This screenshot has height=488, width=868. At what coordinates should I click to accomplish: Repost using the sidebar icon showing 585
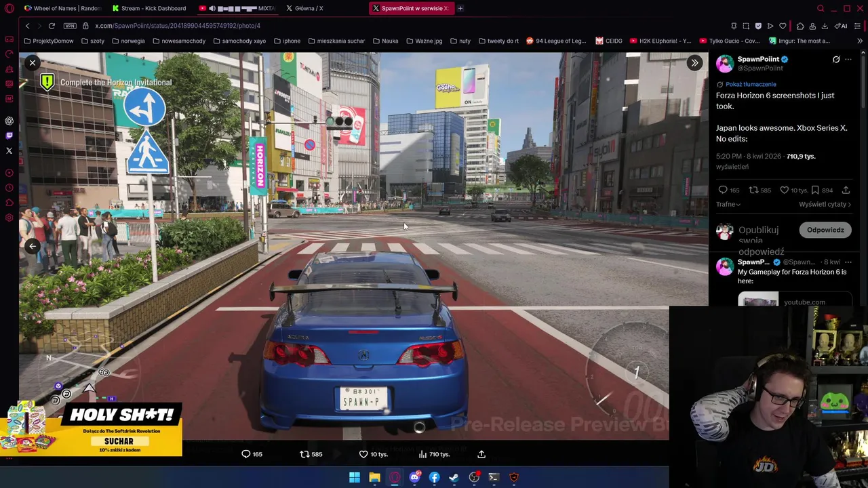753,190
